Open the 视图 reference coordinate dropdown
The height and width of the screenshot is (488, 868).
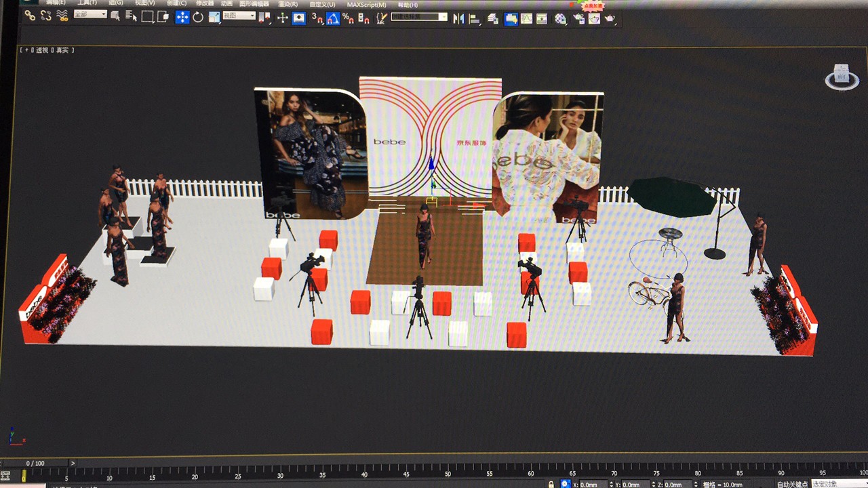click(239, 16)
